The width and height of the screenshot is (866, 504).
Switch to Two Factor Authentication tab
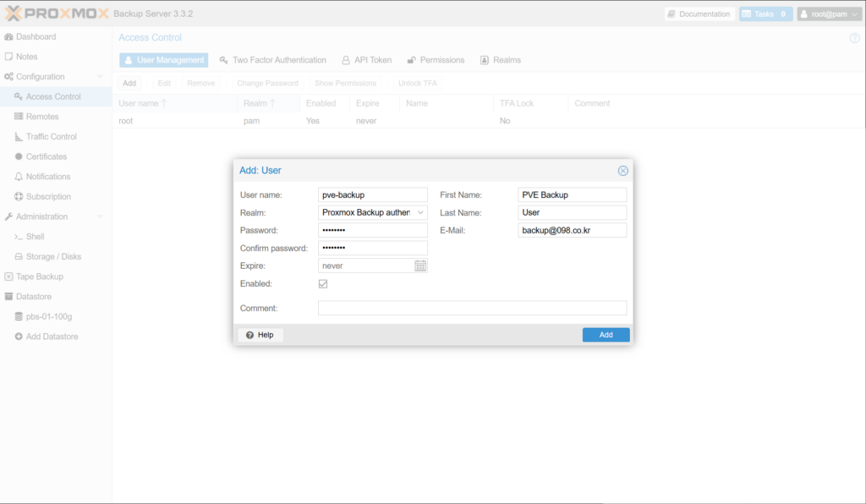pos(272,60)
